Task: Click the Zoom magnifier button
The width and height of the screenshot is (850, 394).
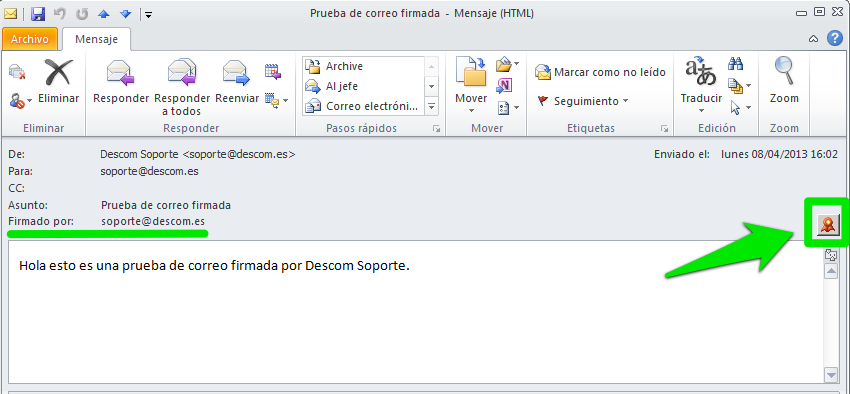Action: pos(784,81)
